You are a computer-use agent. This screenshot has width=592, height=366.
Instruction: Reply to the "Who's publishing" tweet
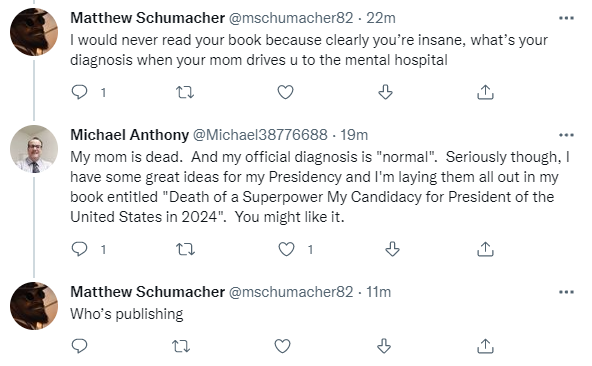[x=79, y=346]
